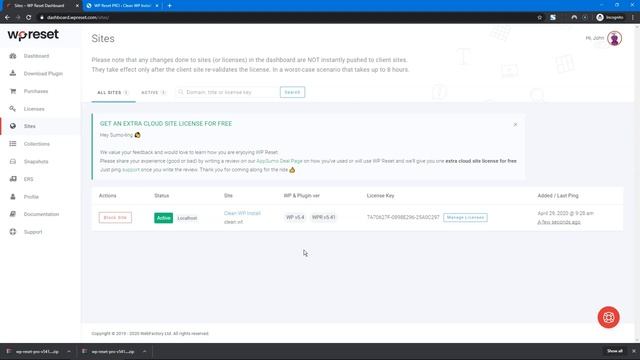Bookmark this page with star icon
The image size is (640, 360).
pyautogui.click(x=540, y=18)
